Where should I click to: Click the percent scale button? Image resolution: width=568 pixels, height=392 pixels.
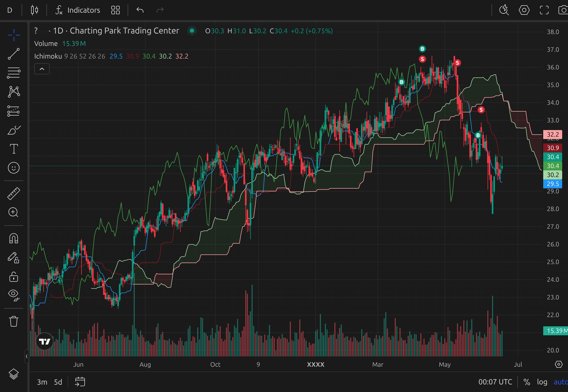pyautogui.click(x=527, y=382)
